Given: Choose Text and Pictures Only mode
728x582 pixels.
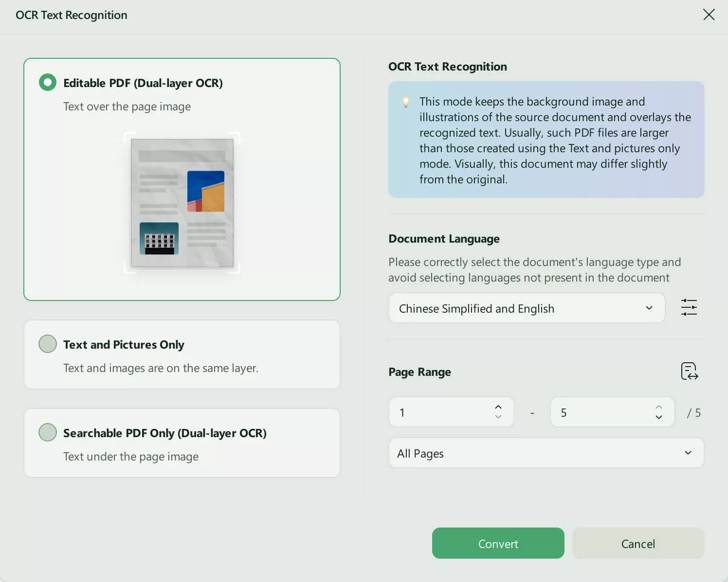Looking at the screenshot, I should point(47,344).
